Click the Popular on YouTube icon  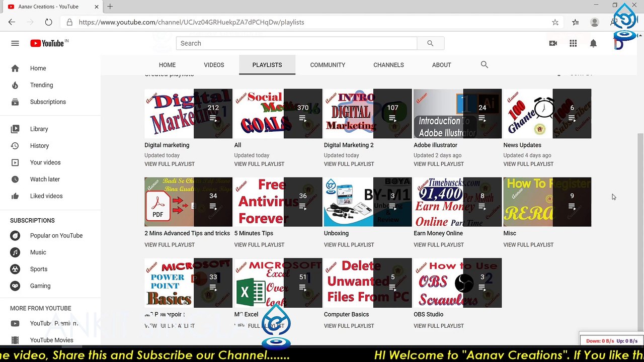[x=16, y=235]
